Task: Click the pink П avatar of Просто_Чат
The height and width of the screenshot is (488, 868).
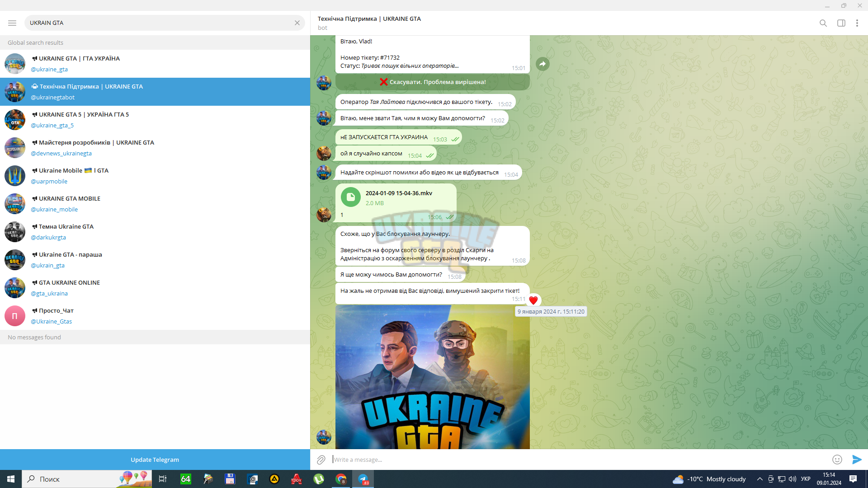Action: (x=15, y=316)
